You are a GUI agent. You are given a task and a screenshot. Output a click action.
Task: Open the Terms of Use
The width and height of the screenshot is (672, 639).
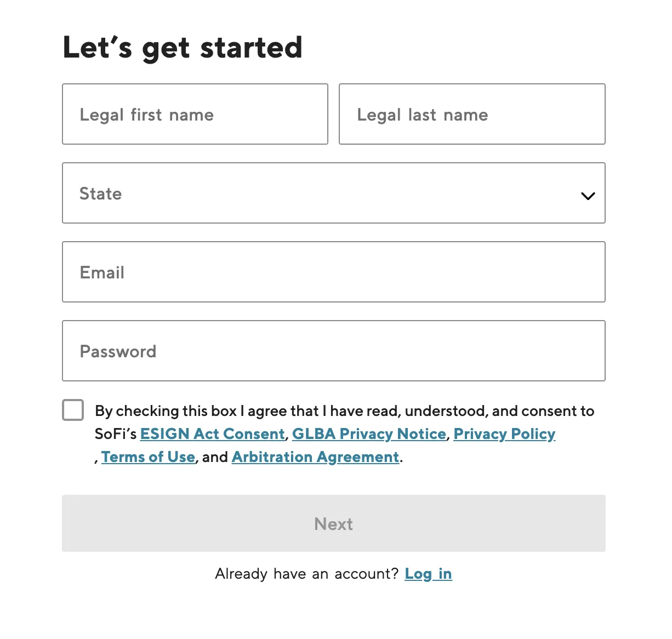[x=148, y=457]
